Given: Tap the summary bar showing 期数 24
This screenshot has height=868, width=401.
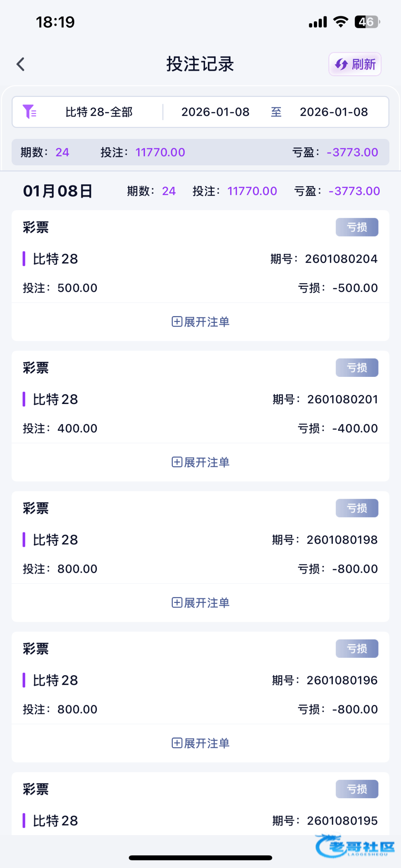Looking at the screenshot, I should pyautogui.click(x=200, y=152).
